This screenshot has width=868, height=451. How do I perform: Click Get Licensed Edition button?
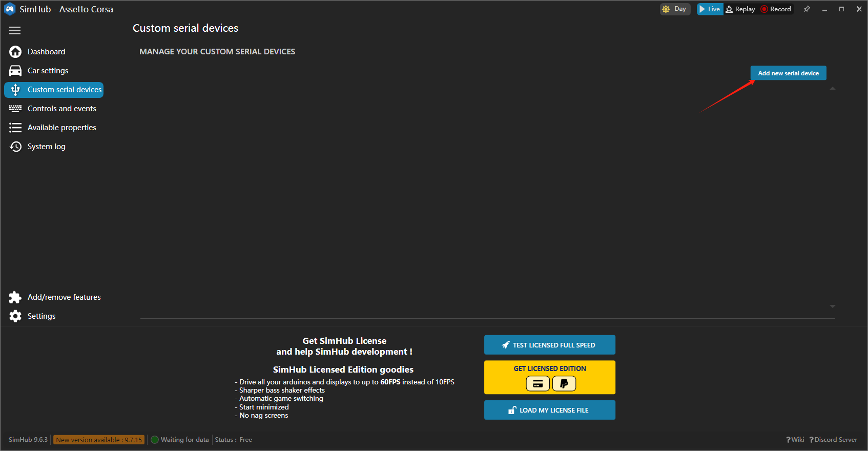(549, 377)
